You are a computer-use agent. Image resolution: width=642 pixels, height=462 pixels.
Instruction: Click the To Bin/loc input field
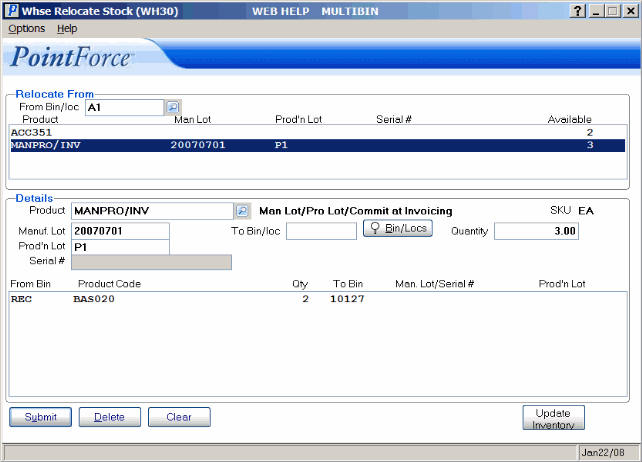click(x=321, y=231)
